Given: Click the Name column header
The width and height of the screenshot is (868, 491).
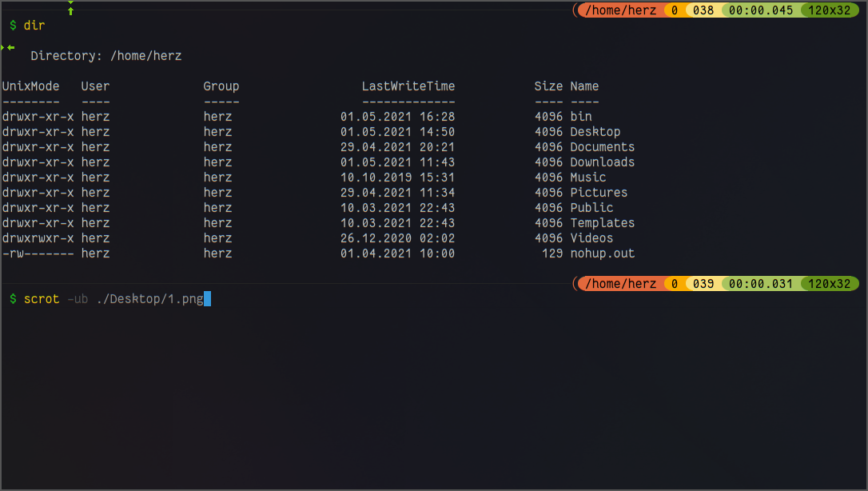Looking at the screenshot, I should coord(584,86).
